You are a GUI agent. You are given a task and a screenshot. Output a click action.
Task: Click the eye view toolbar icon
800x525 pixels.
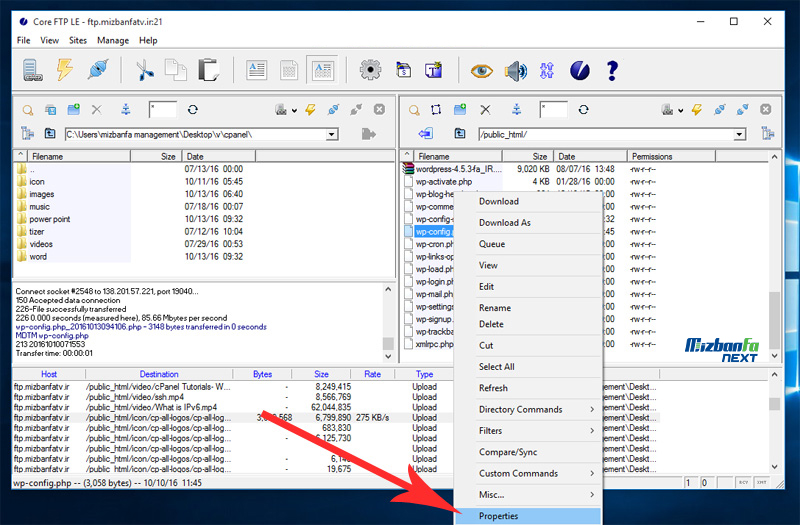482,70
